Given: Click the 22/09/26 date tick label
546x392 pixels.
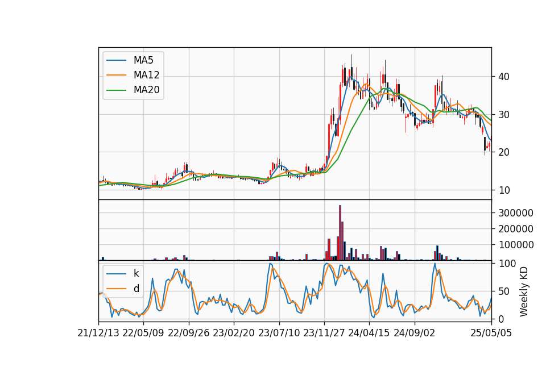Looking at the screenshot, I should coord(189,333).
